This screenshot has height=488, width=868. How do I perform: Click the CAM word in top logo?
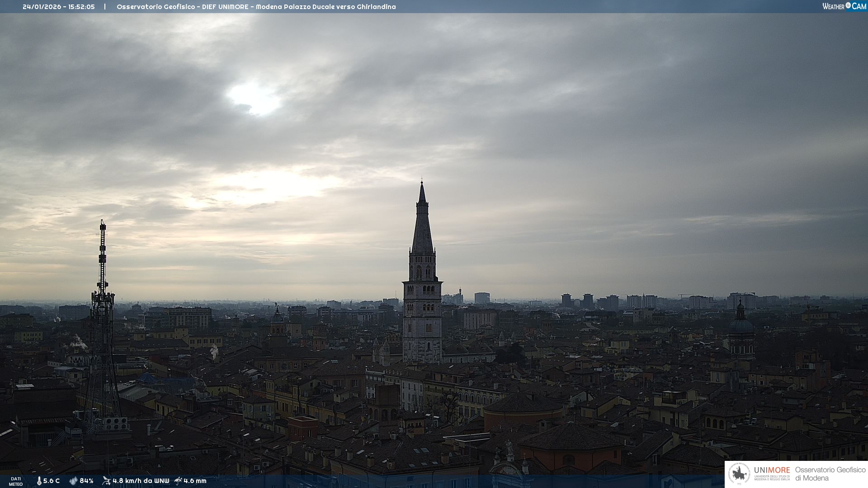click(x=859, y=6)
